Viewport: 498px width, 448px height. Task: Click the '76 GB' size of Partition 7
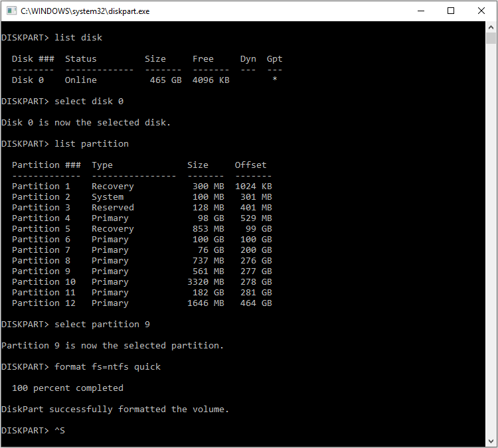[211, 250]
